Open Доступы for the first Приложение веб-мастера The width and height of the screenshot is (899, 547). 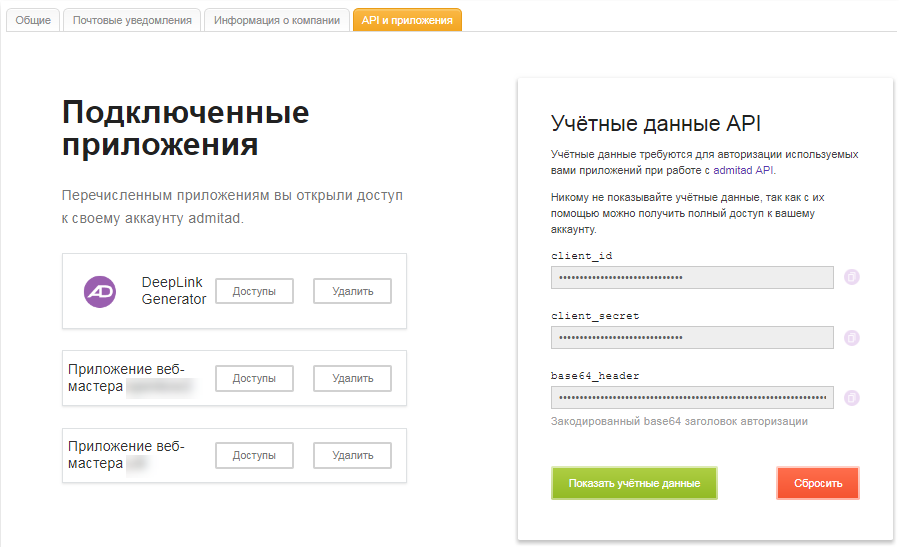click(x=254, y=378)
